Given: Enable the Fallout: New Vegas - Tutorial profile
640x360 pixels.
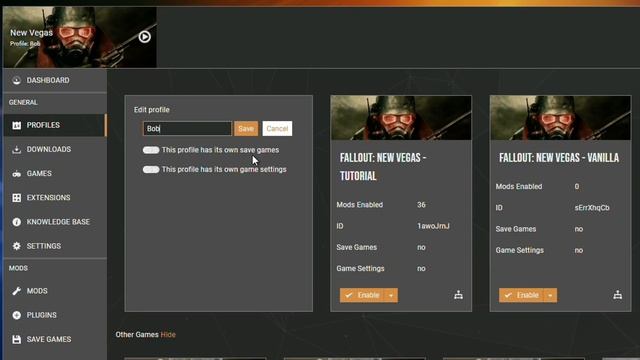Looking at the screenshot, I should point(362,295).
